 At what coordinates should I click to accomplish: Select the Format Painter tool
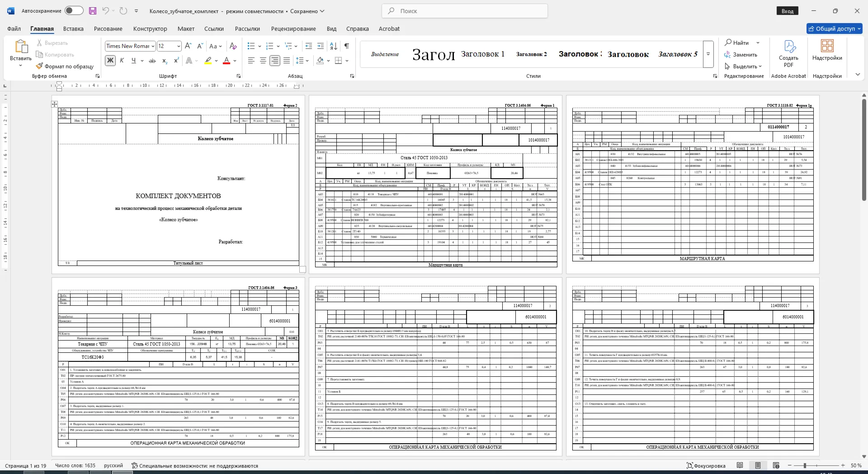65,66
